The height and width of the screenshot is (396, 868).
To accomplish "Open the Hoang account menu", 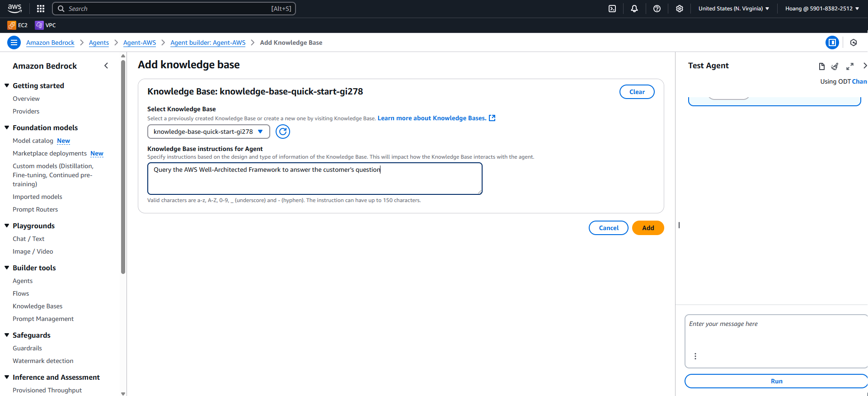I will coord(822,9).
